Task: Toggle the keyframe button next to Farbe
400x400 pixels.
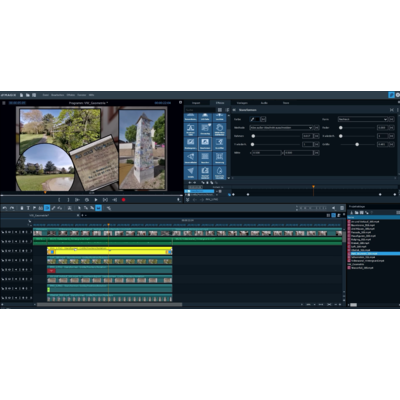Action: pos(263,119)
